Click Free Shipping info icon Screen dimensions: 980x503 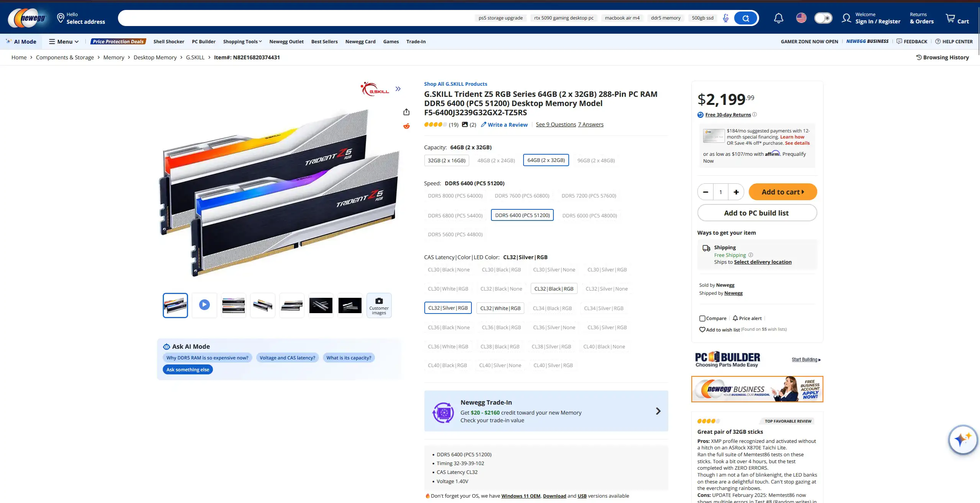coord(751,255)
